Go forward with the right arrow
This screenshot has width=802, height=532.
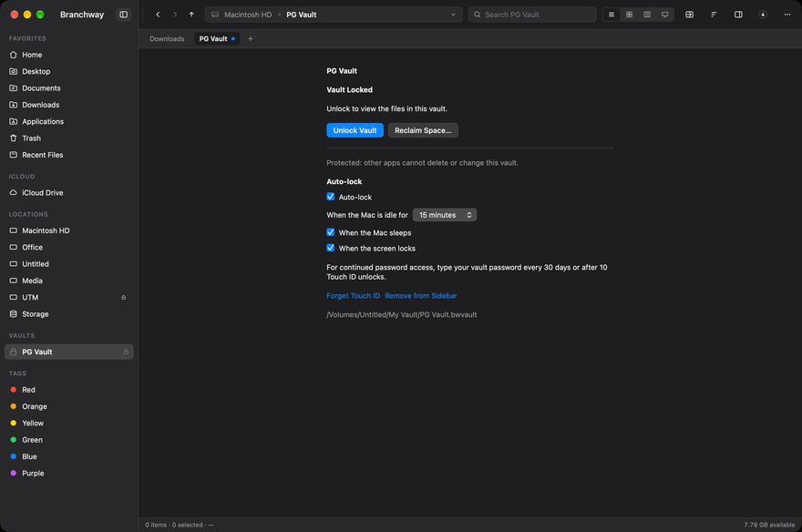tap(175, 15)
